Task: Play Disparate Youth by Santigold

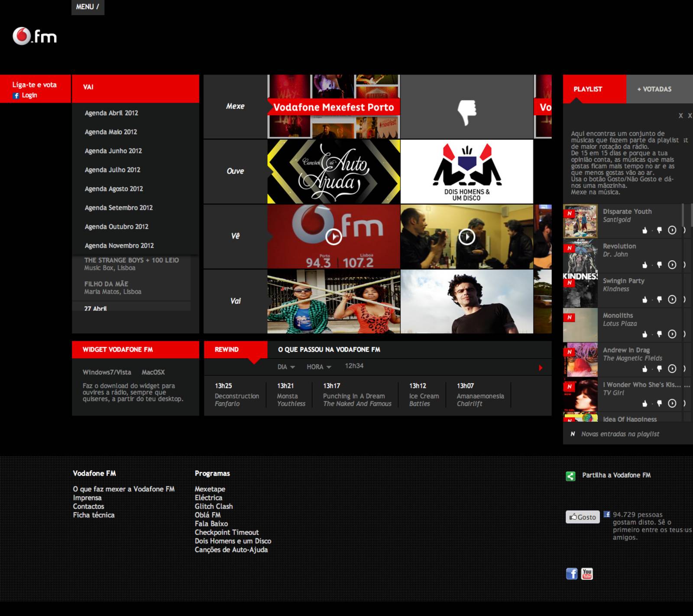Action: click(x=672, y=230)
